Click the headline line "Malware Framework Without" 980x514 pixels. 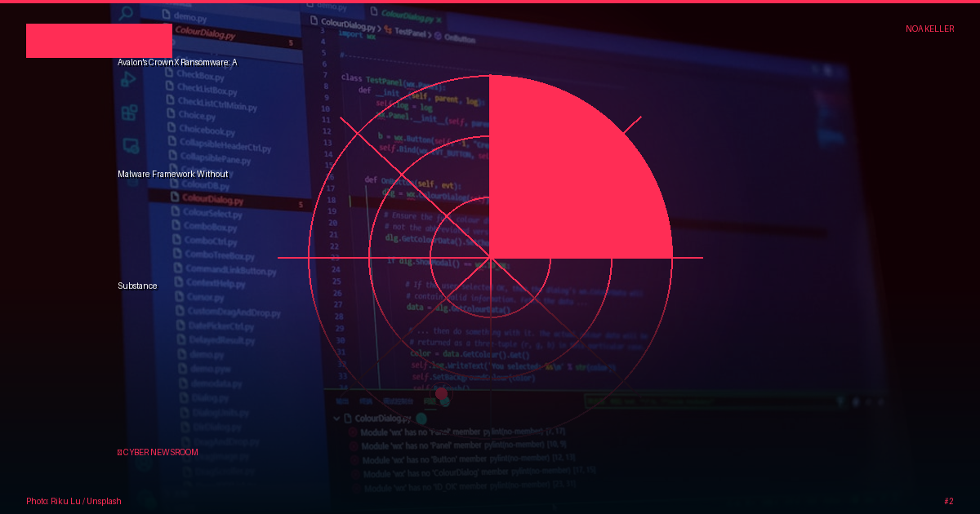(173, 174)
